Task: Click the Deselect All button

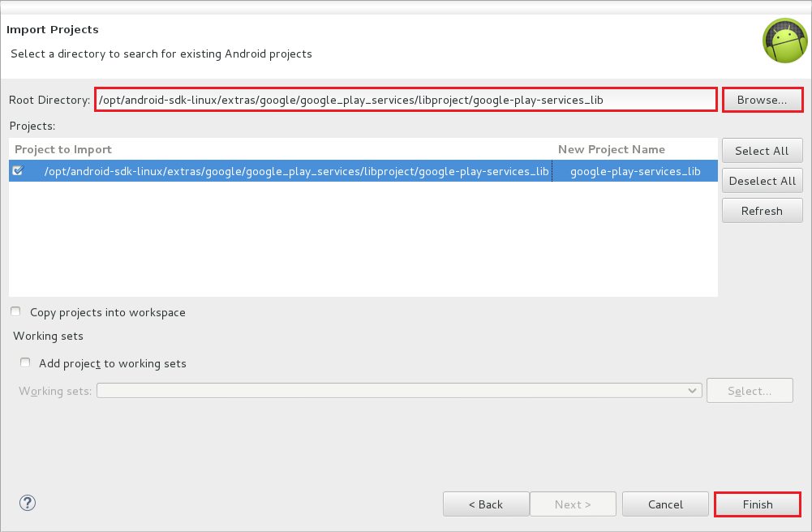Action: coord(763,181)
